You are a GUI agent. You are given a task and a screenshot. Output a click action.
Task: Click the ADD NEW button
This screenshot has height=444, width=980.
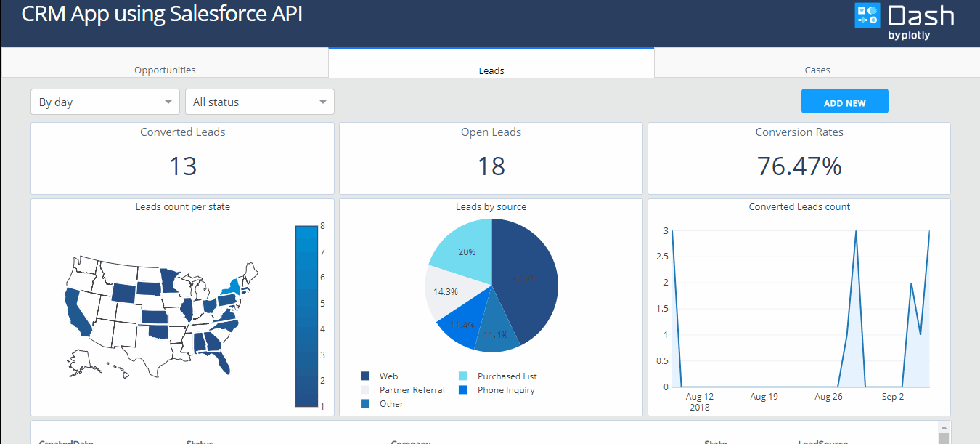[844, 101]
